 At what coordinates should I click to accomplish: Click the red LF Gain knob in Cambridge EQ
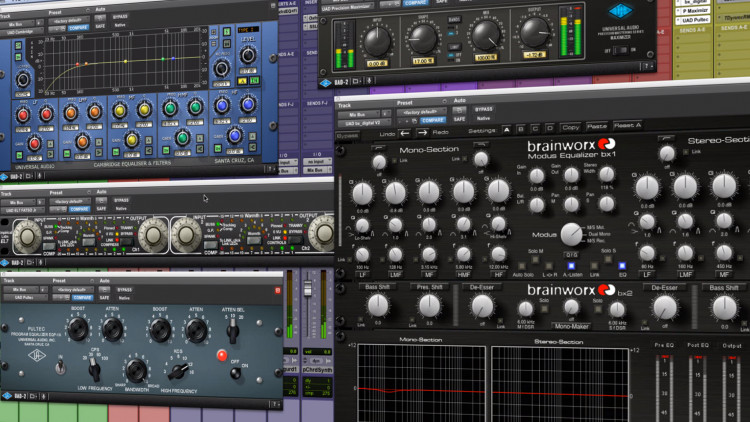[34, 143]
